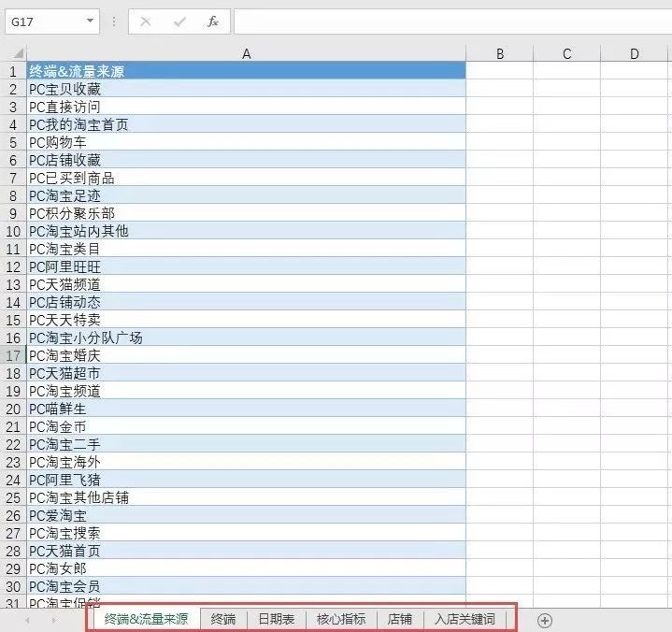Switch to the 日期表 sheet tab

pyautogui.click(x=277, y=619)
